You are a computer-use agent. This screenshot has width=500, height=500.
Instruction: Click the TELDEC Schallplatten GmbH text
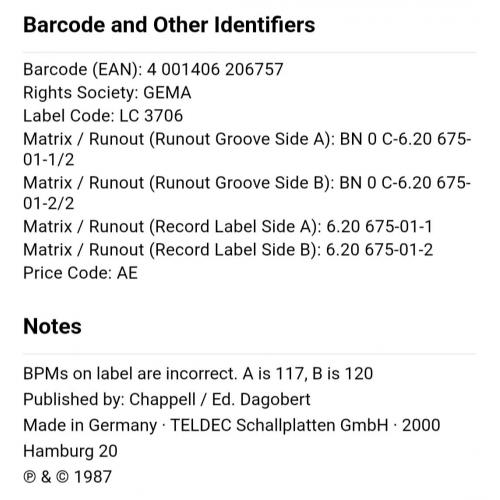279,425
